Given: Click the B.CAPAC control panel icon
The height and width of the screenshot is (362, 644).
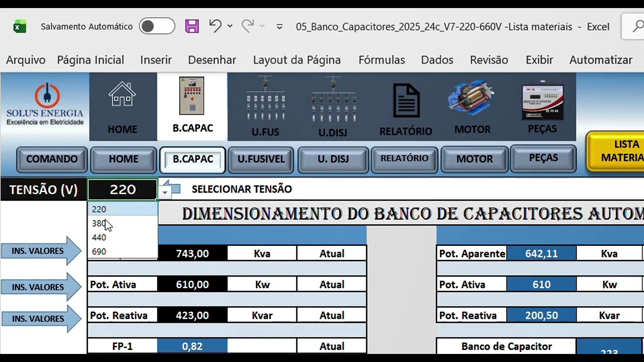Looking at the screenshot, I should (x=192, y=96).
